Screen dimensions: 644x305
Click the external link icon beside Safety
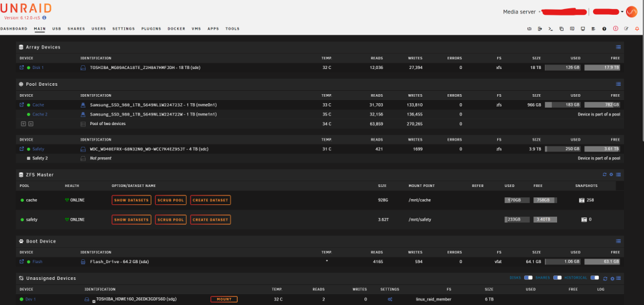coord(22,149)
